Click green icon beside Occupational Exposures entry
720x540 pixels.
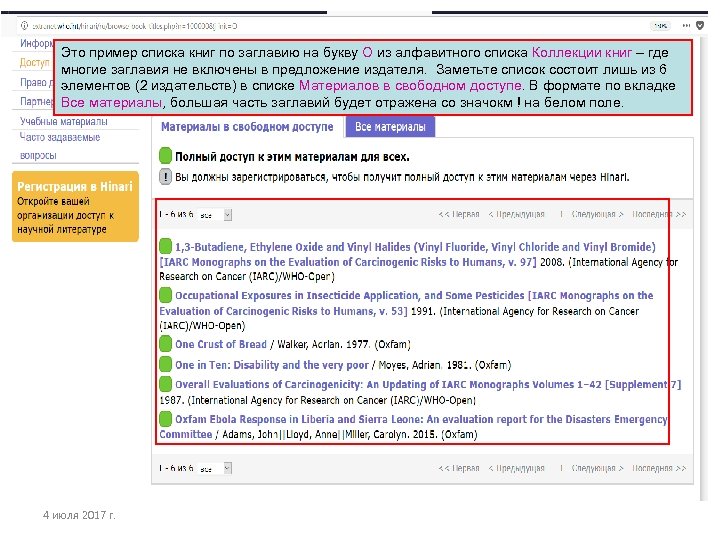(165, 295)
